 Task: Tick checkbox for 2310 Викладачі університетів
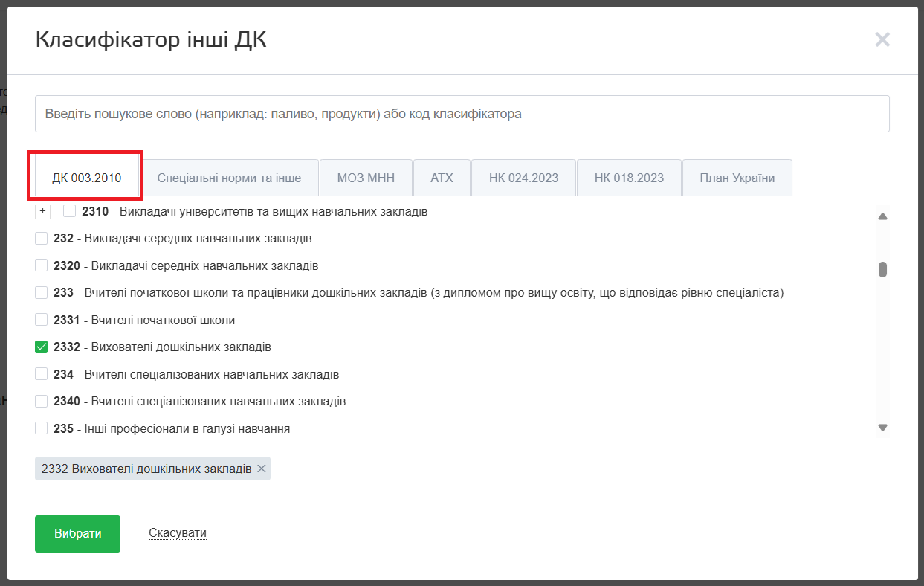tap(70, 212)
